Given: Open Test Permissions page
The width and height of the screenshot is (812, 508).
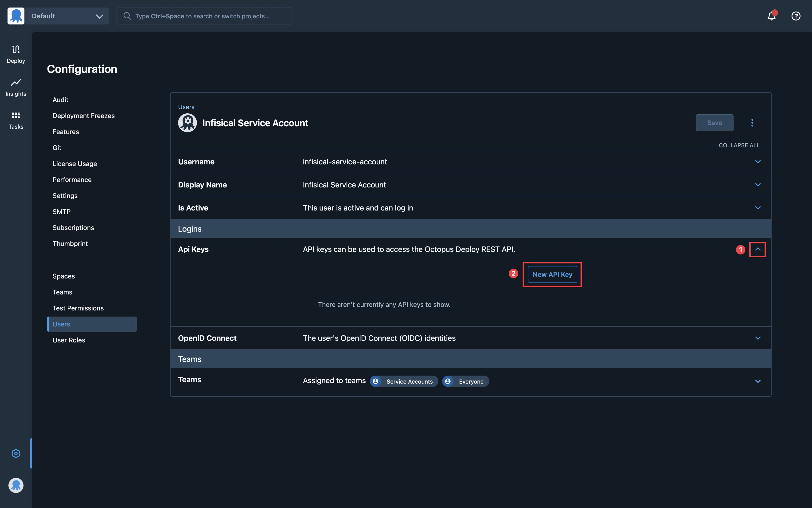Looking at the screenshot, I should [78, 308].
